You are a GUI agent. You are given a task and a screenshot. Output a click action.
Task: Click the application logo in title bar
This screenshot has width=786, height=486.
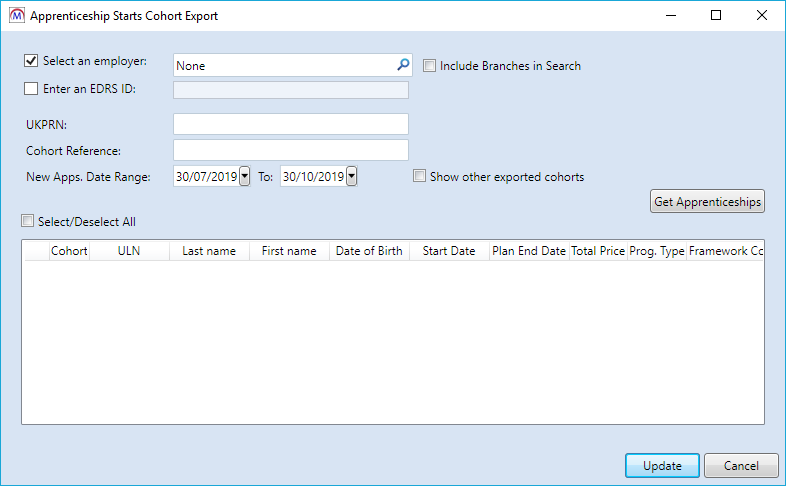pyautogui.click(x=15, y=16)
